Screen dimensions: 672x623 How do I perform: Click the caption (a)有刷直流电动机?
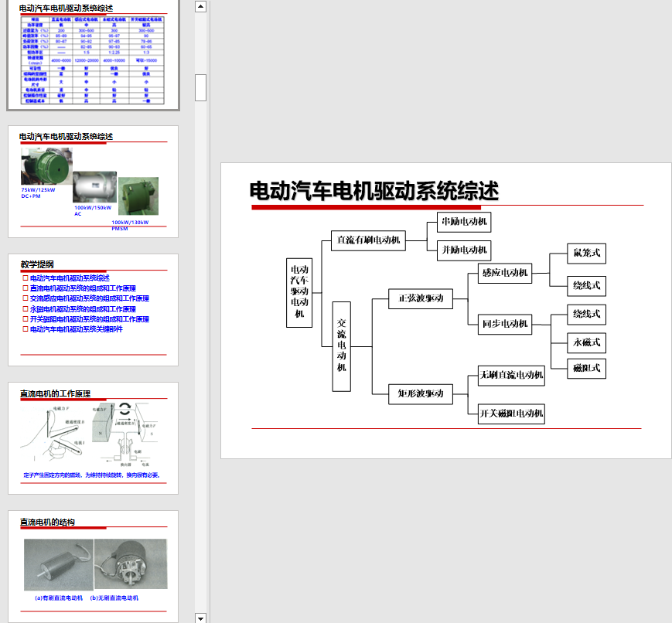pyautogui.click(x=59, y=598)
